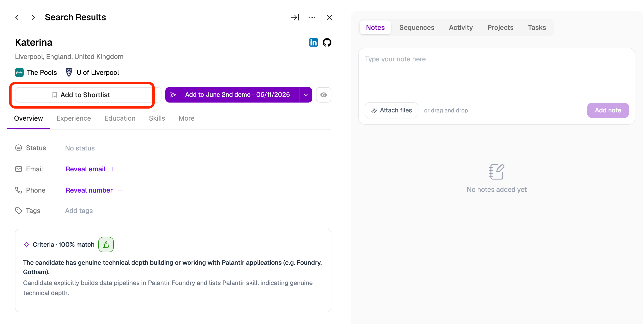Viewport: 644px width, 324px height.
Task: Click the Tags label icon
Action: tap(19, 211)
